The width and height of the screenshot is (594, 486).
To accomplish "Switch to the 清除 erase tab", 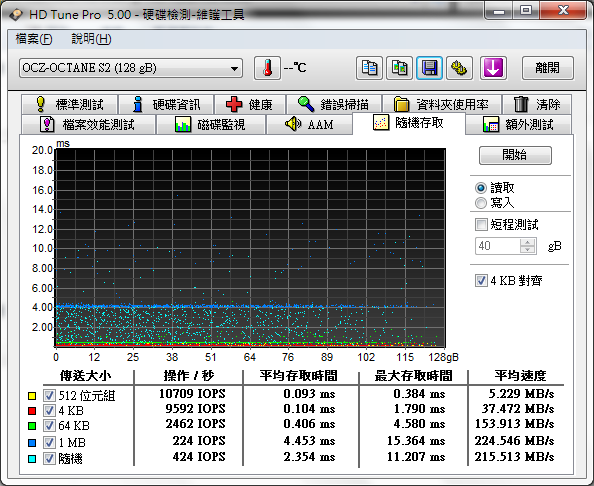I will point(537,104).
